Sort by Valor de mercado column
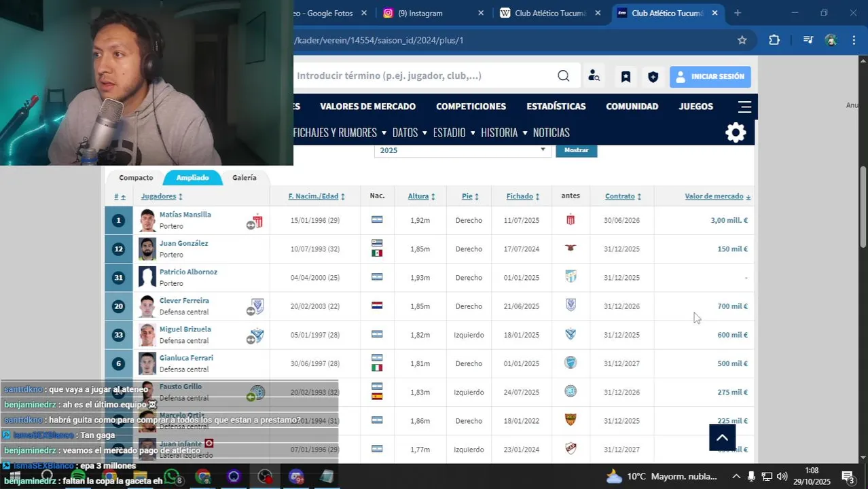 (717, 196)
